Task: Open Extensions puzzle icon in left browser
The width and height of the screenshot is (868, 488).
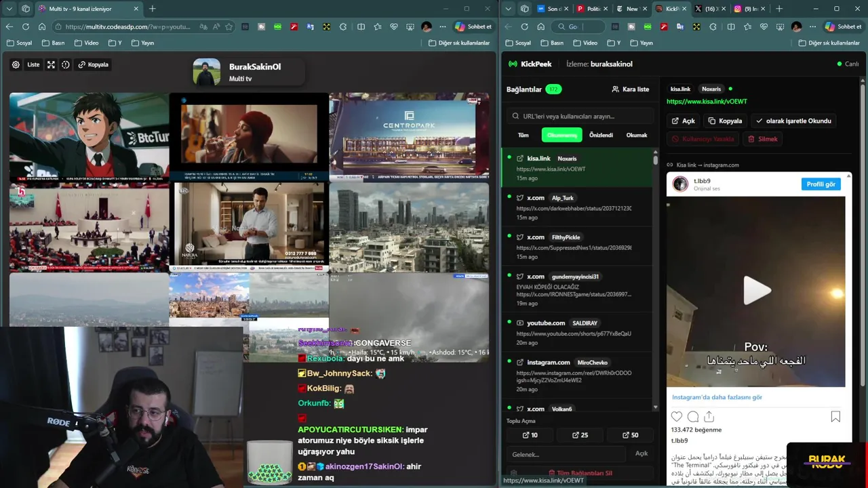Action: click(x=343, y=26)
